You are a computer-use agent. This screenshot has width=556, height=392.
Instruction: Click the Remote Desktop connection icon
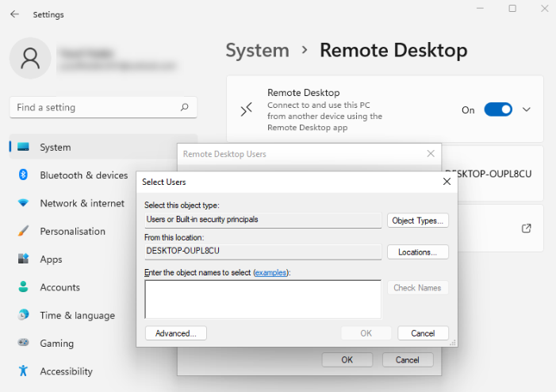[247, 110]
